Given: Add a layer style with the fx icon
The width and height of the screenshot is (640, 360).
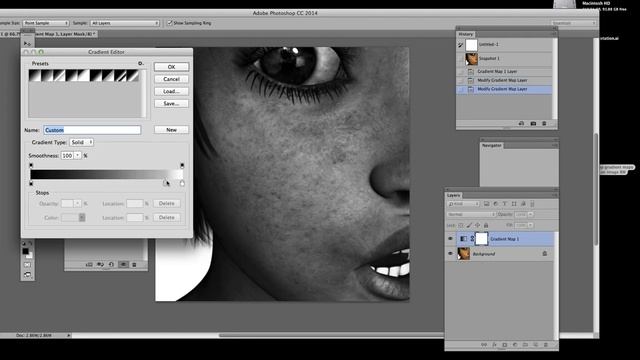Looking at the screenshot, I should [x=494, y=345].
